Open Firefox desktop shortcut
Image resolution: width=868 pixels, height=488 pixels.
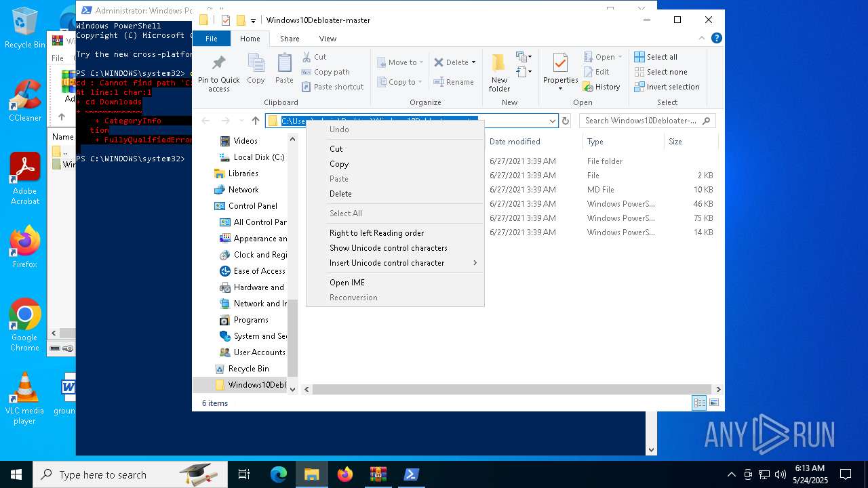(x=25, y=247)
